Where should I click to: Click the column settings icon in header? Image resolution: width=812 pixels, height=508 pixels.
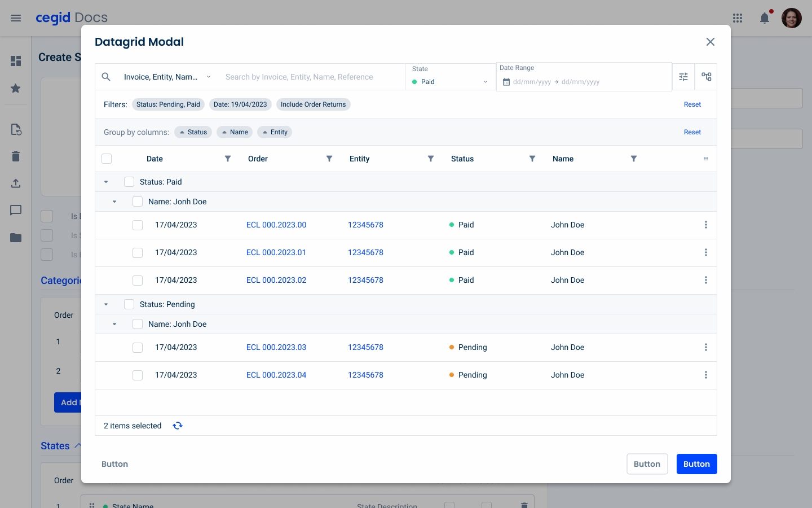point(705,159)
